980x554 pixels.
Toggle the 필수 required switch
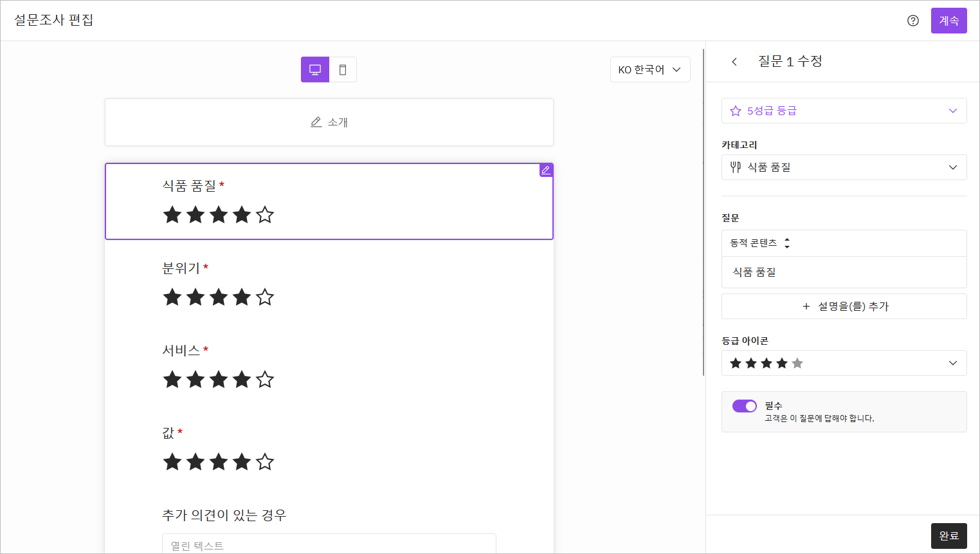point(745,406)
